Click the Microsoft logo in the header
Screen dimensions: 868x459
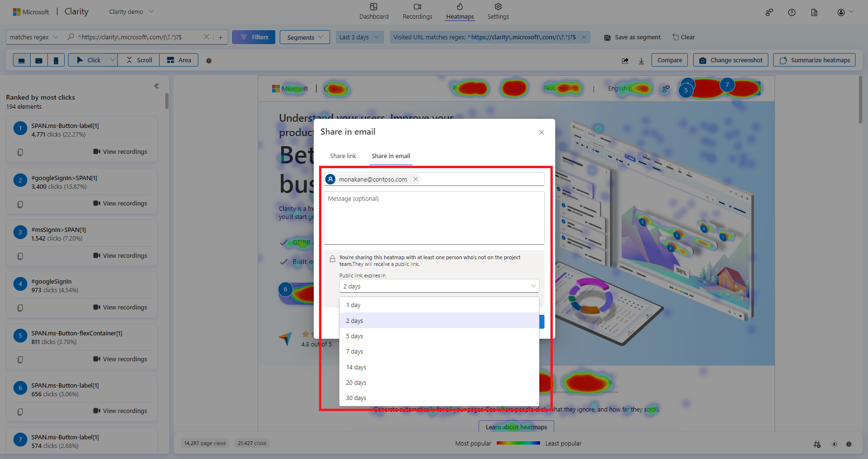pyautogui.click(x=31, y=12)
